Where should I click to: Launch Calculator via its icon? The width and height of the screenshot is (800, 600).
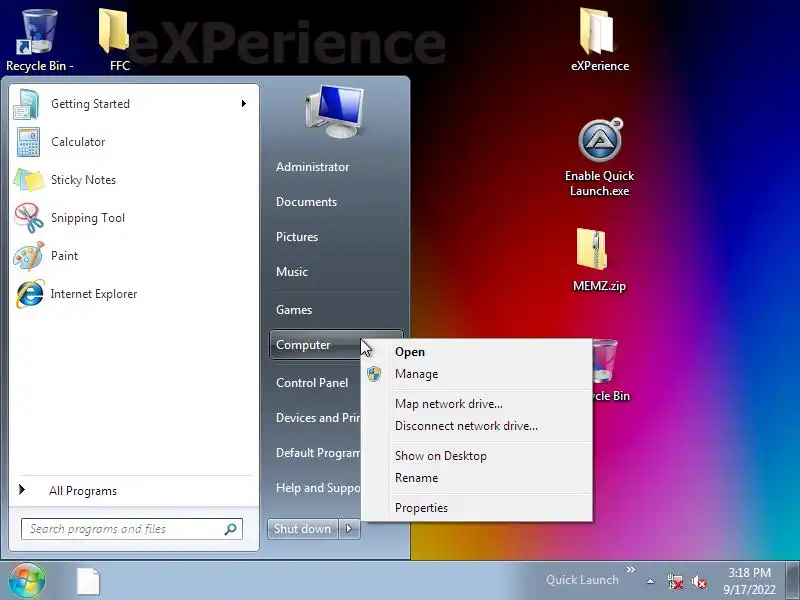point(28,142)
